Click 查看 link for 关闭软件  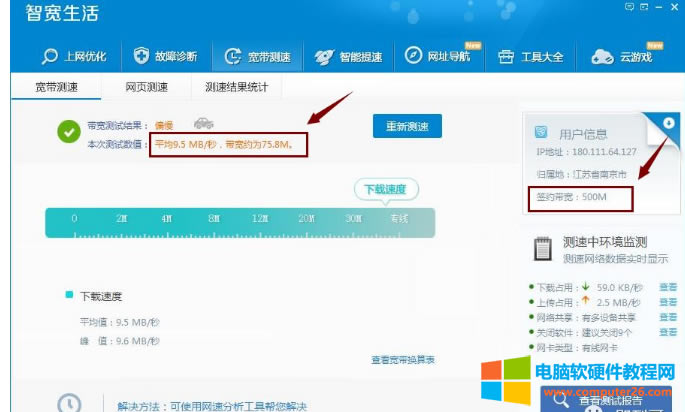668,332
